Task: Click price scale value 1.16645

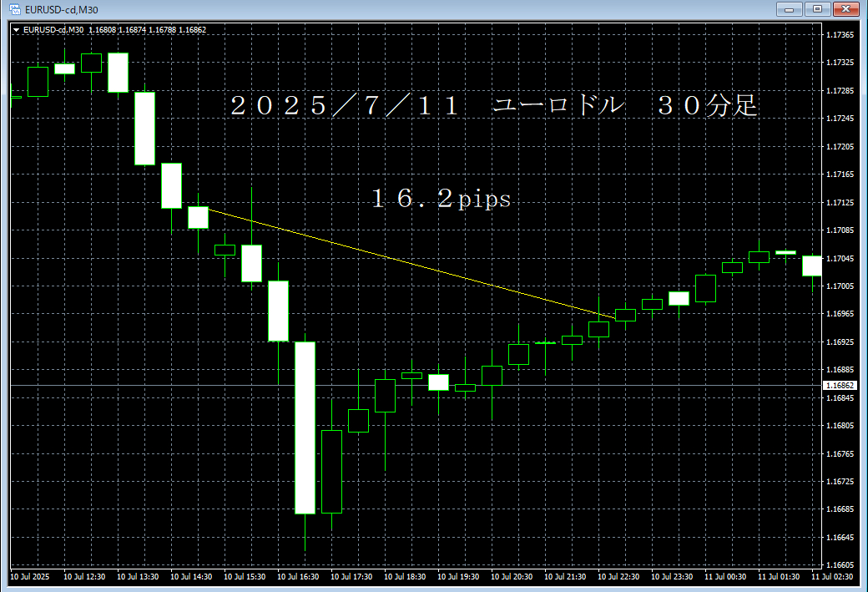Action: tap(840, 538)
